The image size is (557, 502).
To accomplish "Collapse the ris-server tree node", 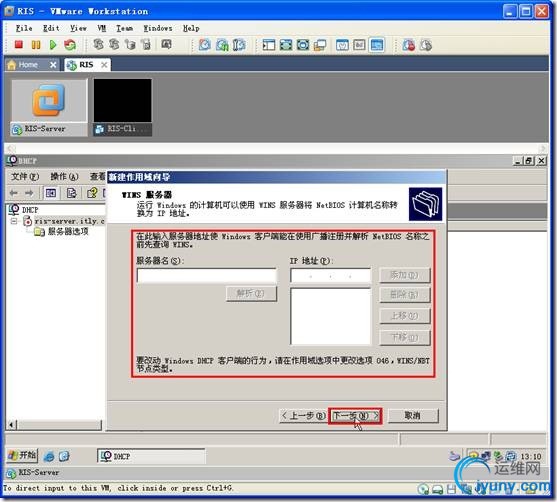I will click(13, 221).
